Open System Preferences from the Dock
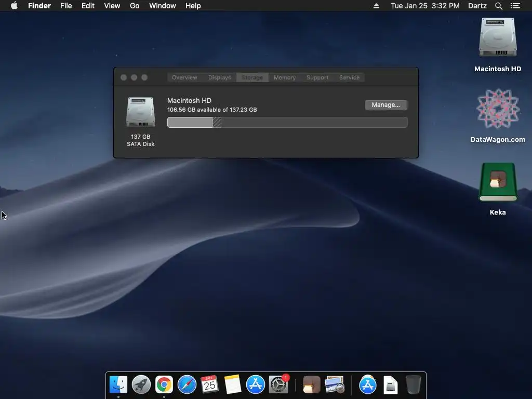 point(278,384)
